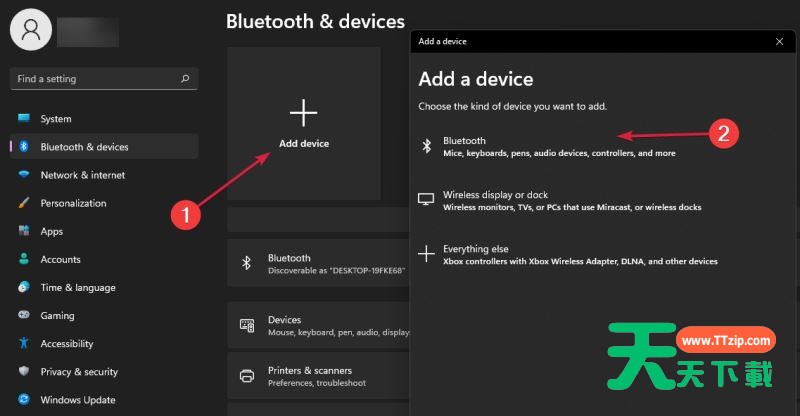Open Network & internet settings
Viewport: 800px width, 416px height.
click(x=82, y=175)
